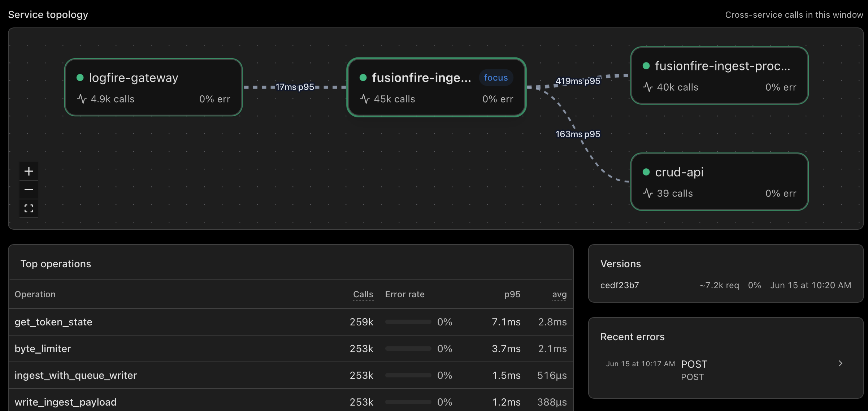The image size is (868, 411).
Task: Select the fusionfire-inge... focused node
Action: click(437, 87)
